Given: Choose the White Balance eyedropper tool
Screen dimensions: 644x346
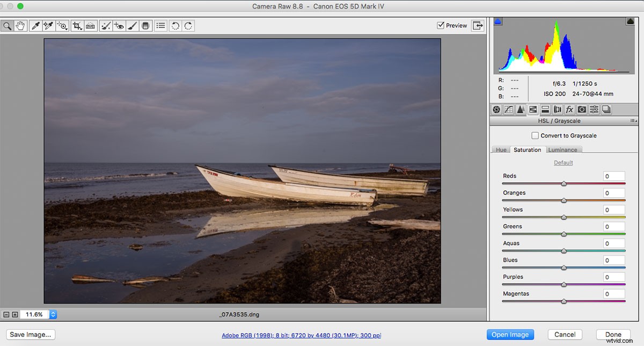Looking at the screenshot, I should point(35,25).
